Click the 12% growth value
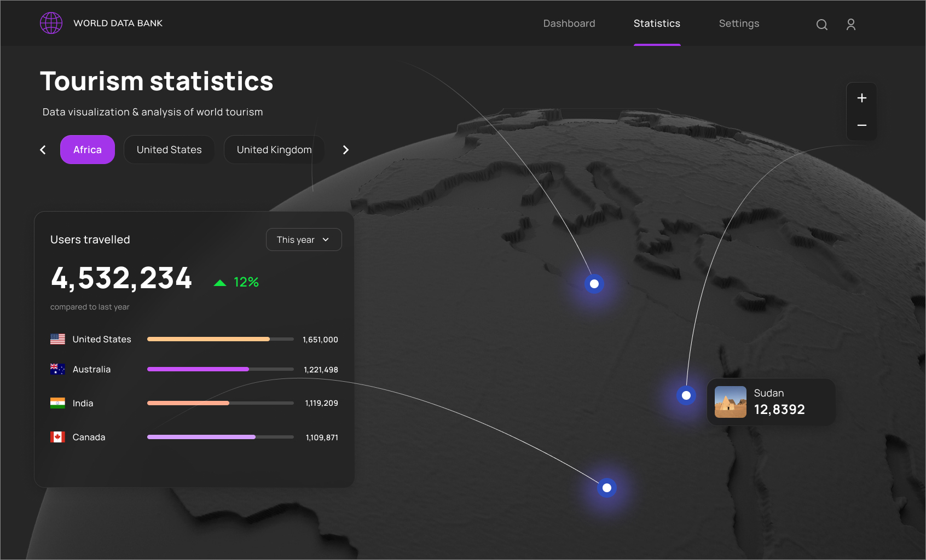 click(x=246, y=282)
